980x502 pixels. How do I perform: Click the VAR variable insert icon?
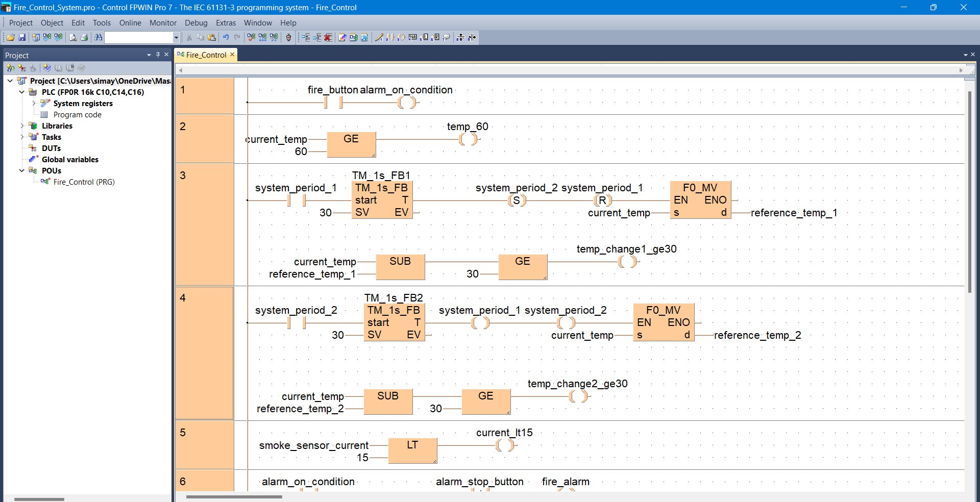coord(412,37)
